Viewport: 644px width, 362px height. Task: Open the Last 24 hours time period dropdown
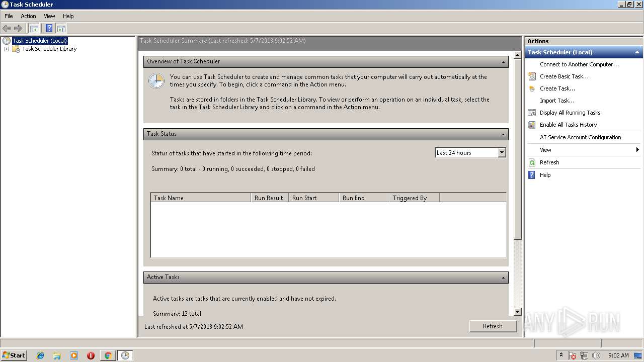(x=502, y=152)
